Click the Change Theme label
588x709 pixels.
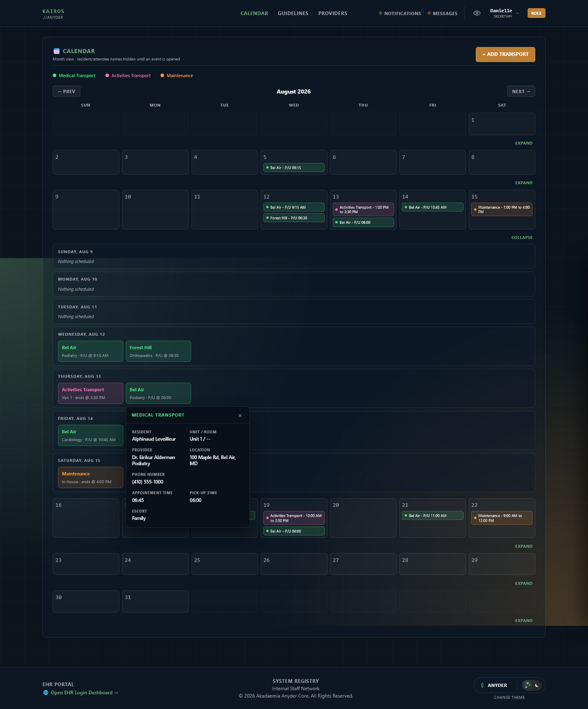click(x=509, y=698)
